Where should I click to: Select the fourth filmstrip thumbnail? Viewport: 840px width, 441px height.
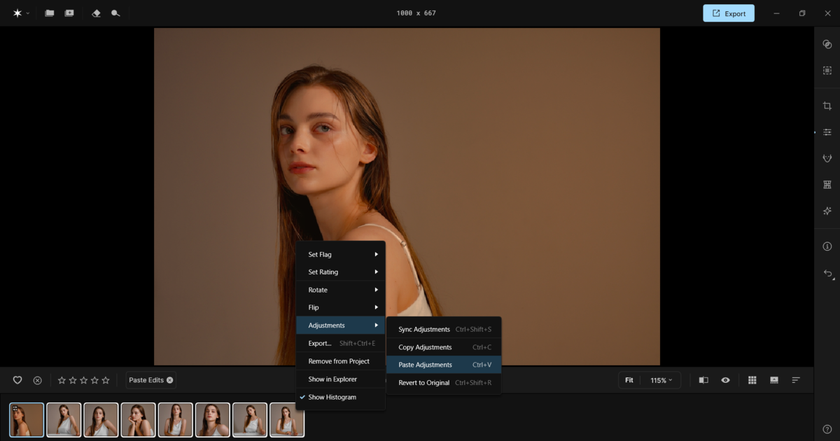pos(138,420)
